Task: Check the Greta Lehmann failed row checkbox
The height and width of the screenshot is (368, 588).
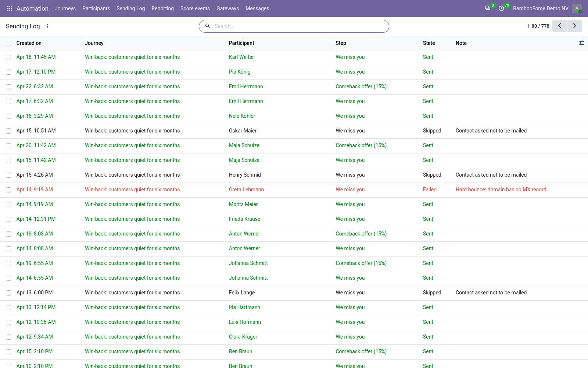Action: 8,190
